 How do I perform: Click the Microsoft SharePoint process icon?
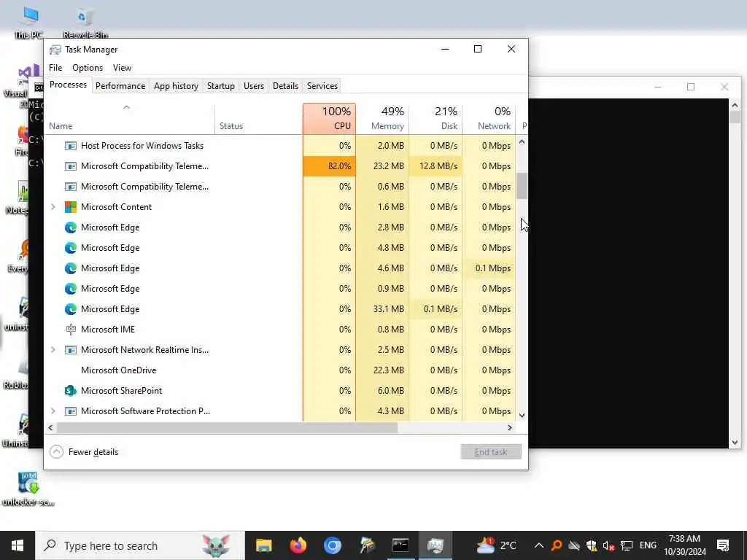pyautogui.click(x=71, y=391)
